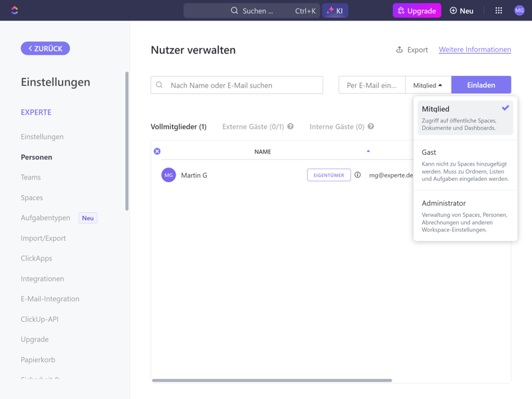Click the help icon next to Interne Gäste
The width and height of the screenshot is (532, 399).
point(371,126)
